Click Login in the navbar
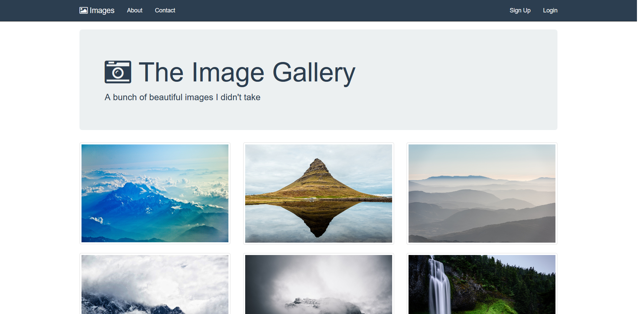 pyautogui.click(x=550, y=10)
